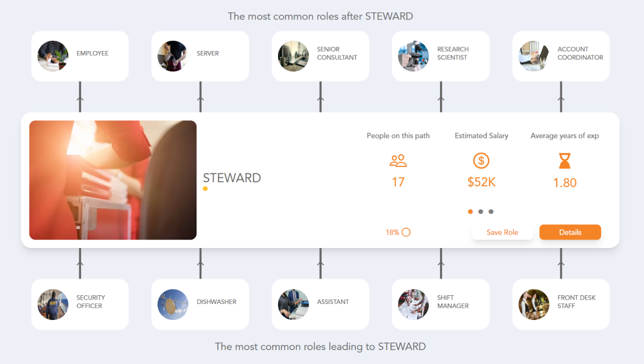
Task: Click the Save Role button
Action: [x=502, y=232]
